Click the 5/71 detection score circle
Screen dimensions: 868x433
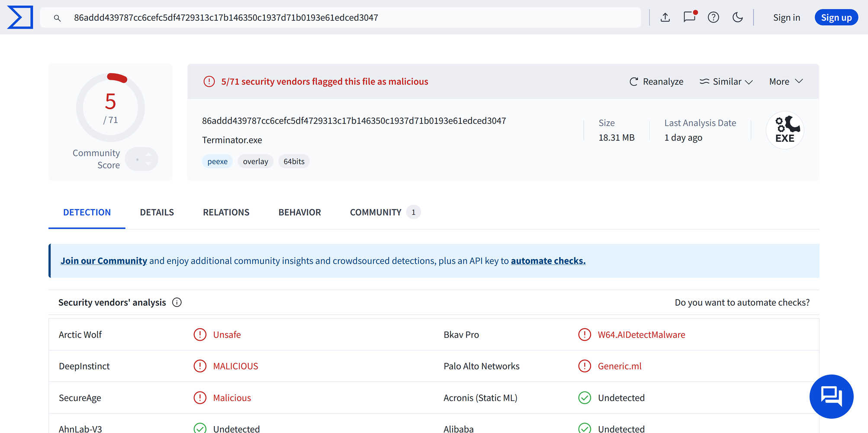tap(110, 107)
